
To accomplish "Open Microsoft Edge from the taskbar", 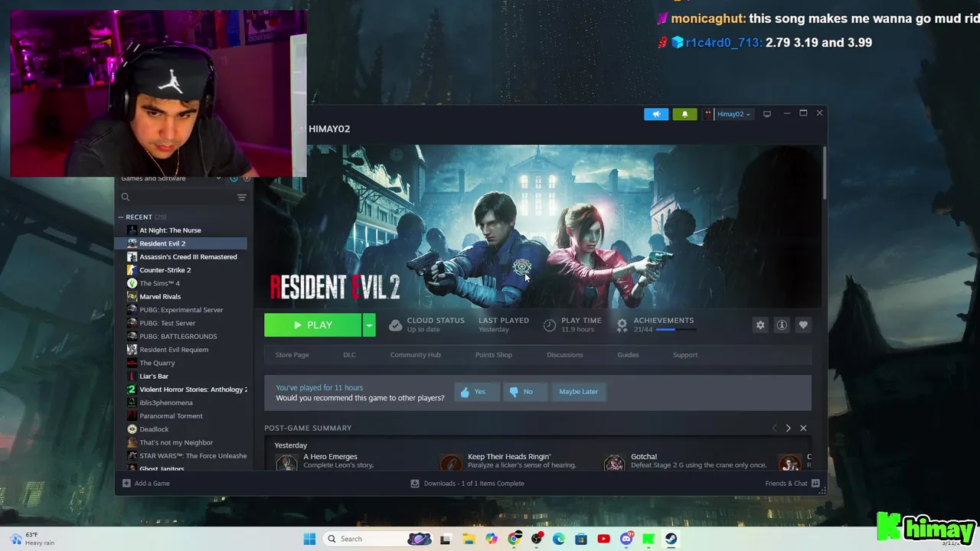I will click(x=559, y=539).
